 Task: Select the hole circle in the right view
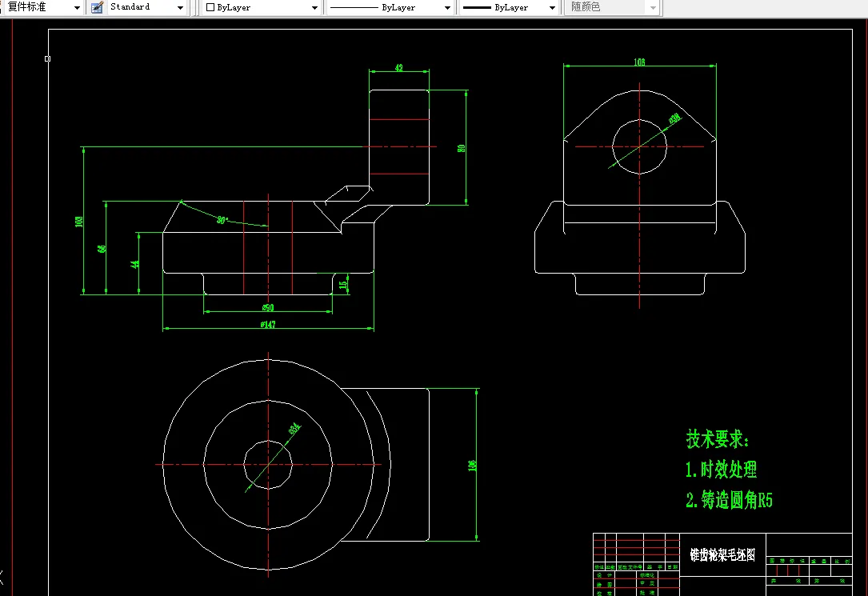click(639, 146)
